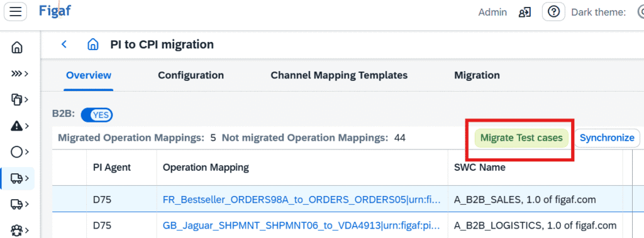Click the PI to CPI migration title
The height and width of the screenshot is (238, 644).
coord(162,45)
